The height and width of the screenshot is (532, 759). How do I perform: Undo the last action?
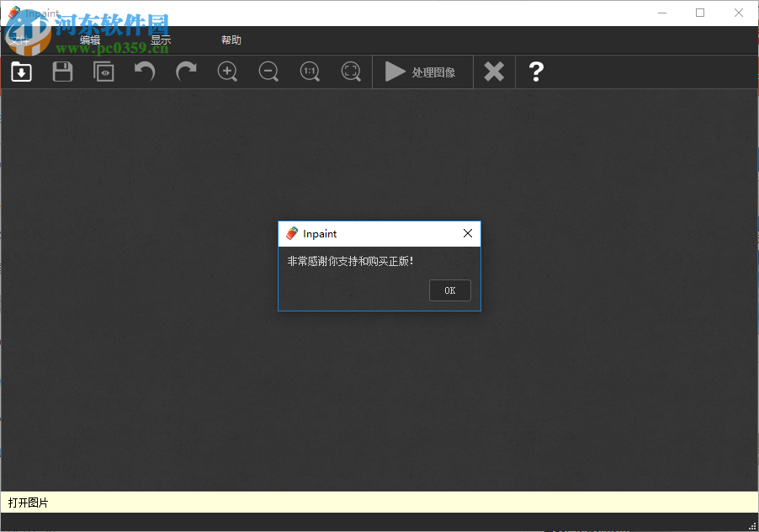(x=144, y=72)
